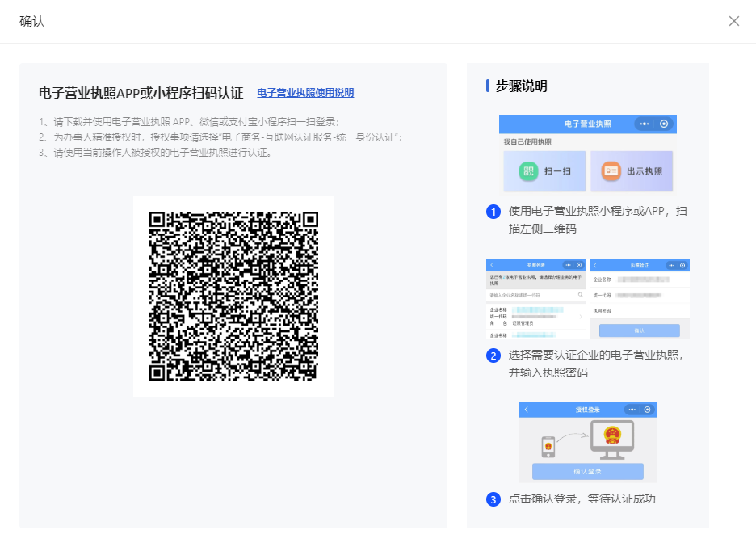Click the 步骤说明 heading
The width and height of the screenshot is (756, 547).
tap(522, 86)
